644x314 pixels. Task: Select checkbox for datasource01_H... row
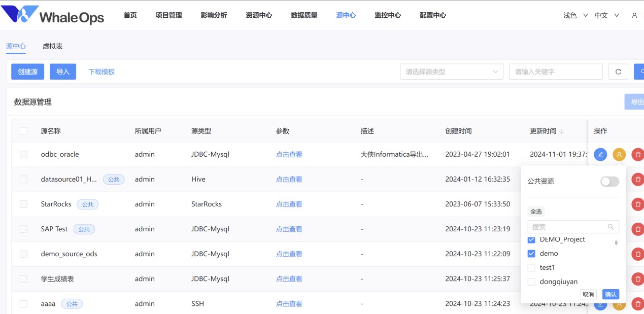(x=23, y=179)
